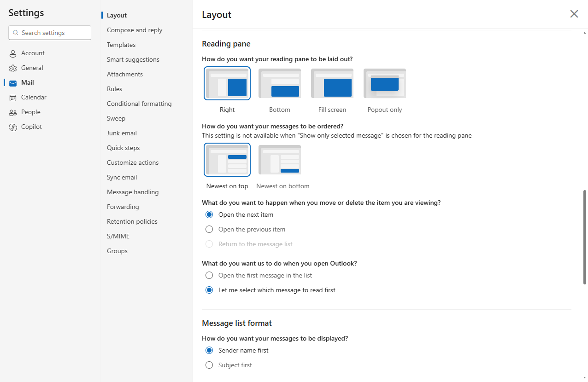The width and height of the screenshot is (588, 382).
Task: Select Popout only reading pane option
Action: point(384,84)
